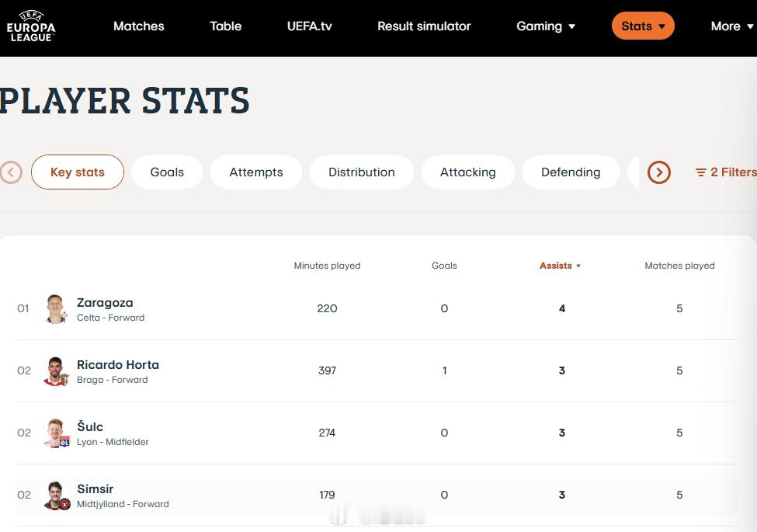Open the Result simulator page
This screenshot has height=532, width=757.
pyautogui.click(x=424, y=26)
